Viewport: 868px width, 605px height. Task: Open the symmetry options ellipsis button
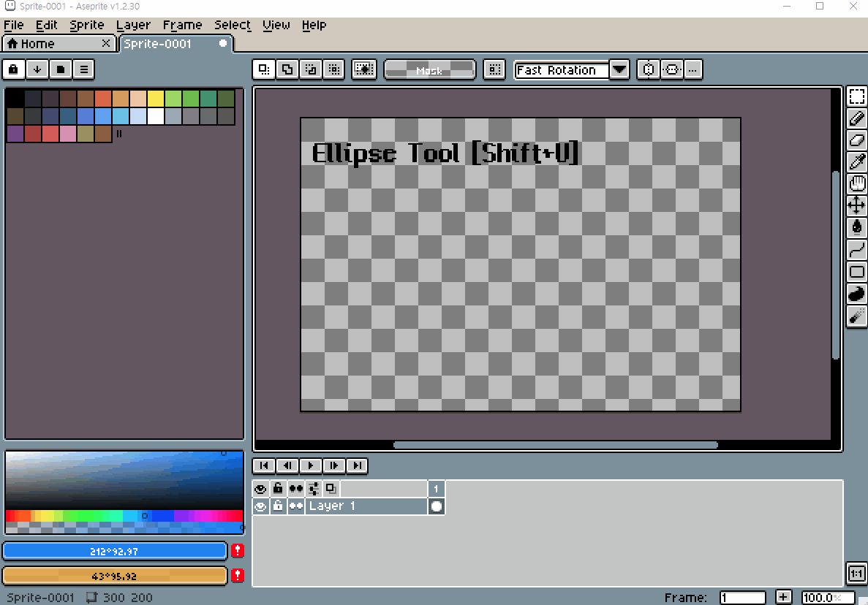tap(692, 69)
